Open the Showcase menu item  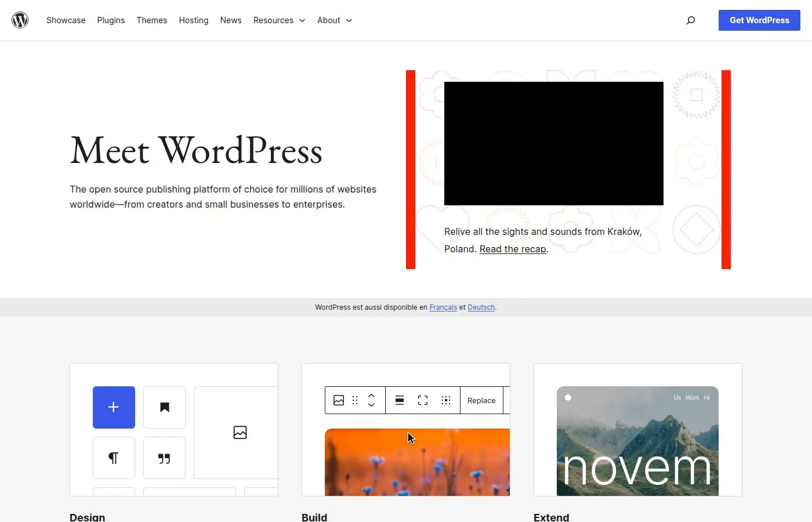click(66, 20)
